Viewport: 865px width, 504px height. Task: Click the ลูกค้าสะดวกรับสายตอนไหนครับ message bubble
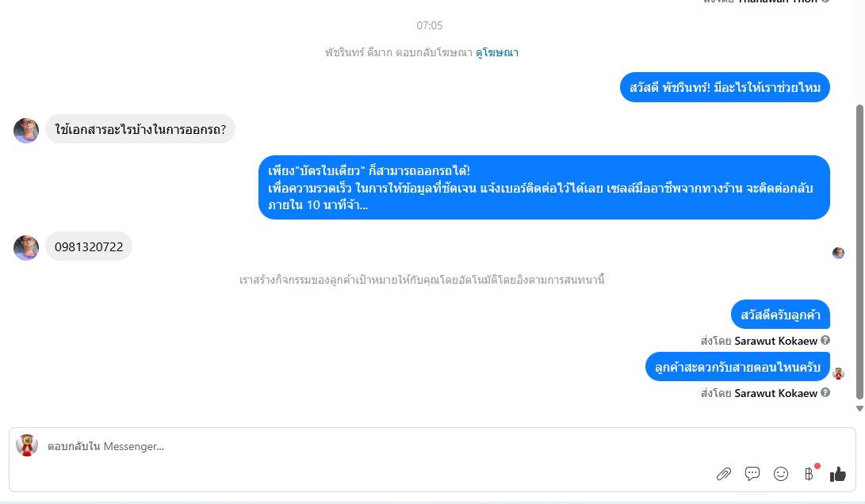pos(737,367)
